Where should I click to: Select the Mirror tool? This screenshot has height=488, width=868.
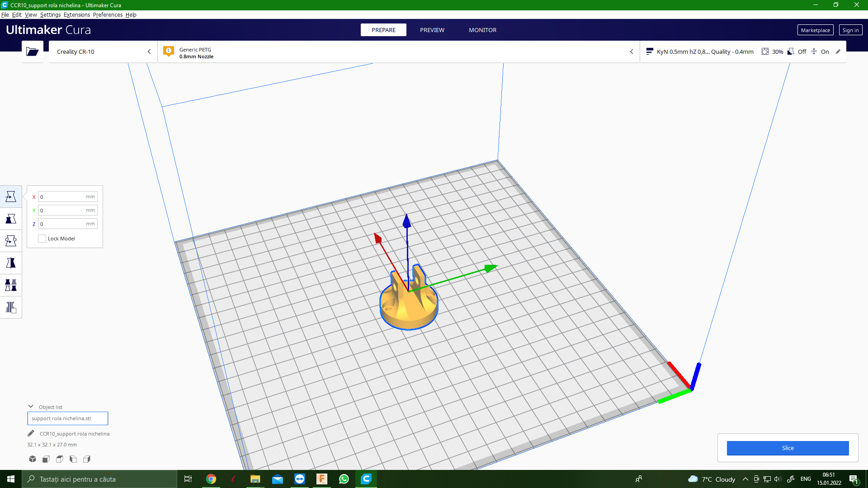tap(11, 263)
